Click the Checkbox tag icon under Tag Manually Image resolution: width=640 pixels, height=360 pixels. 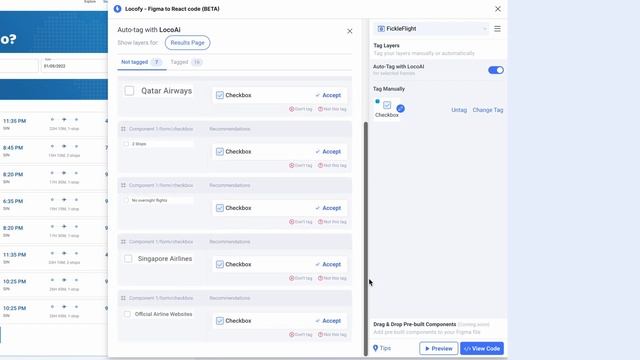pos(387,105)
